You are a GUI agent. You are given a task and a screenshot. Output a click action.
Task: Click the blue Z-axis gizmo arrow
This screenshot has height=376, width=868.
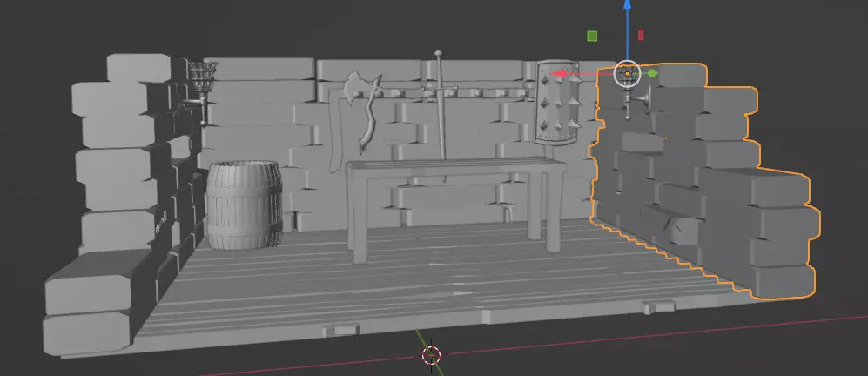tap(627, 5)
